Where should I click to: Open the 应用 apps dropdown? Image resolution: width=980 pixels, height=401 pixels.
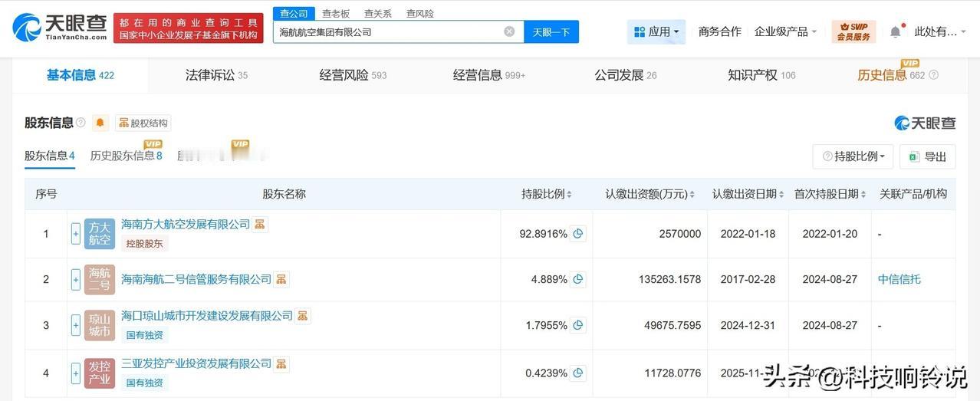pyautogui.click(x=656, y=31)
